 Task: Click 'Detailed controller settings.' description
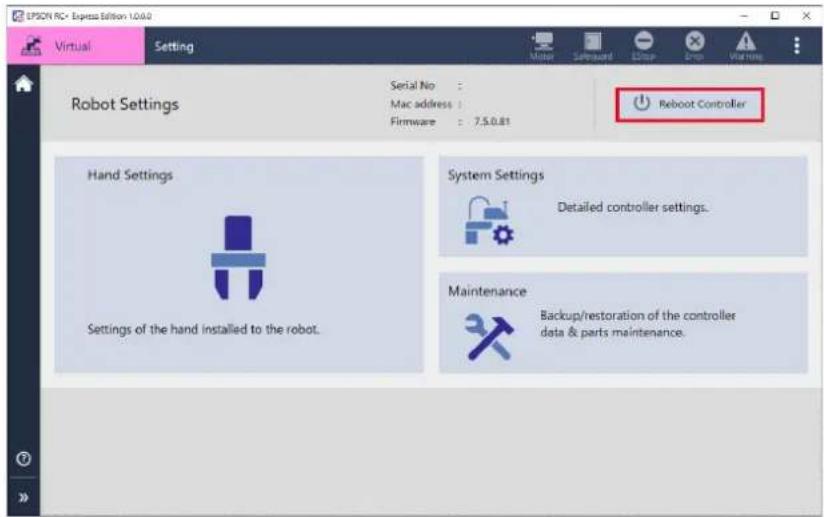click(x=633, y=207)
